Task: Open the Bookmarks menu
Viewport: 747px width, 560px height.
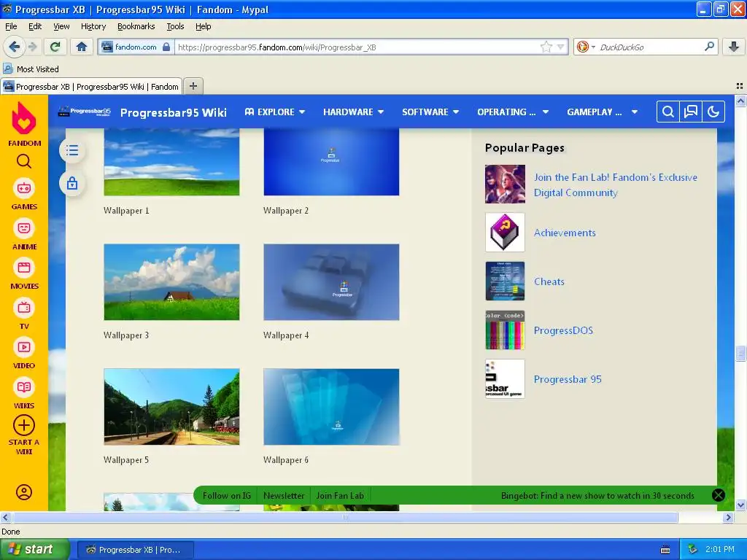Action: click(136, 26)
